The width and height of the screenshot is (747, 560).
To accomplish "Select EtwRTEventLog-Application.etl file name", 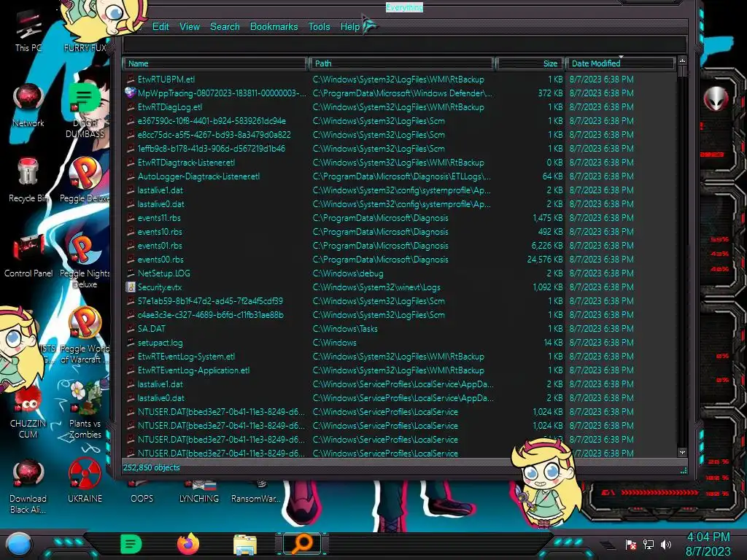I will click(x=193, y=370).
